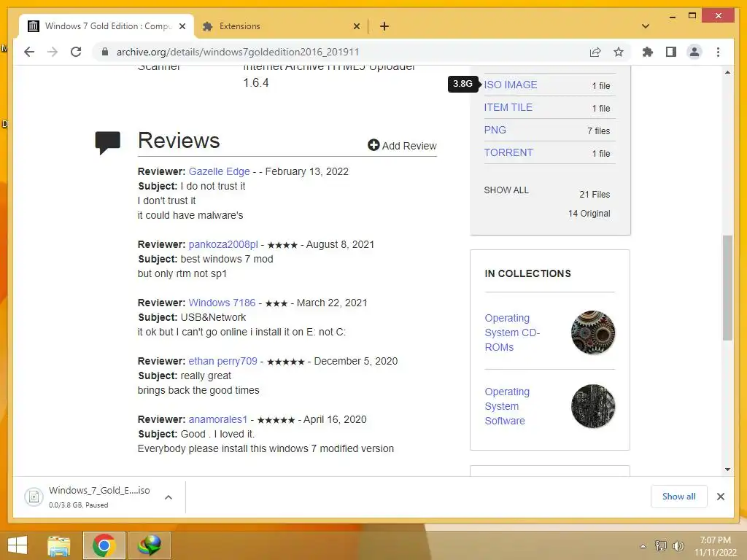747x560 pixels.
Task: Open the tab search chevron
Action: tap(646, 26)
